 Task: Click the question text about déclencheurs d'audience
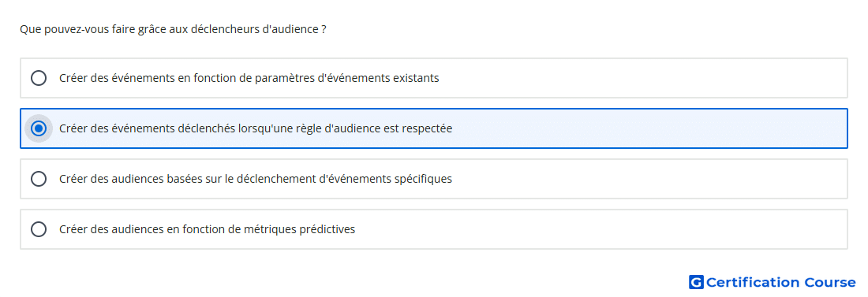tap(173, 29)
